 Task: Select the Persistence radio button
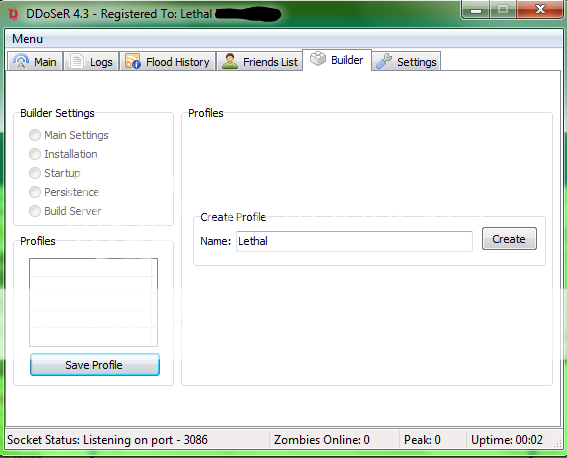35,192
